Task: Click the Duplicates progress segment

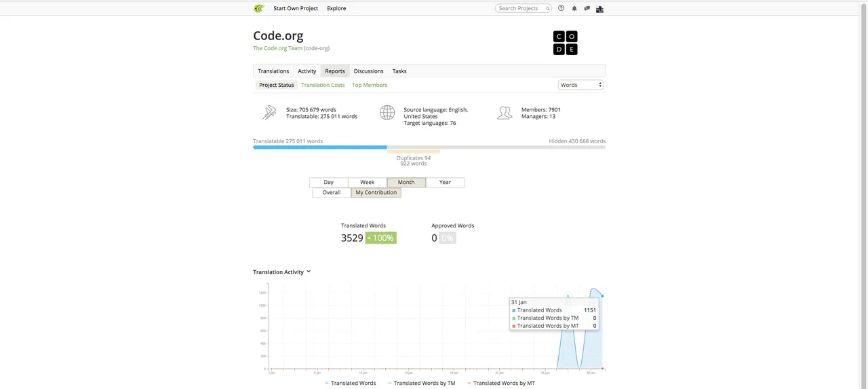Action: [x=414, y=151]
